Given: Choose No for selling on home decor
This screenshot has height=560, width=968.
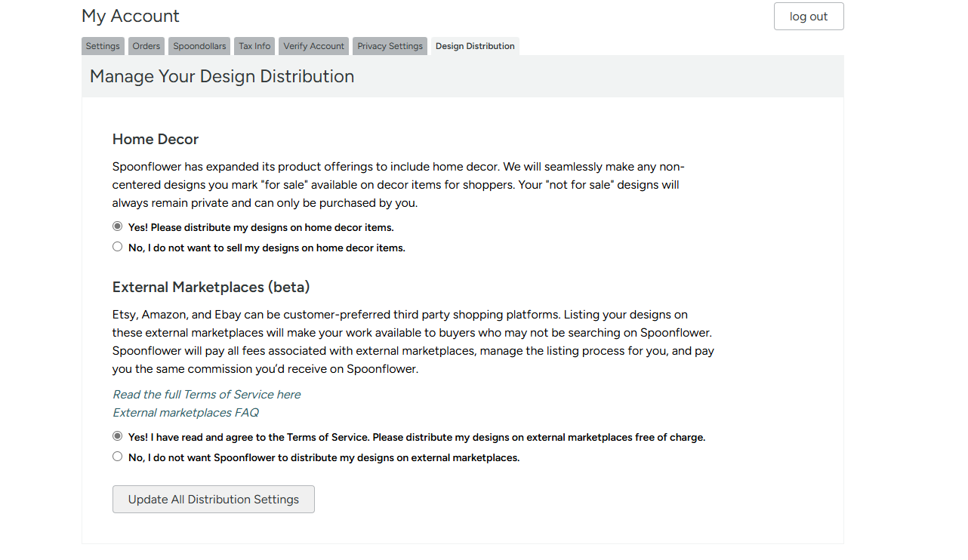Looking at the screenshot, I should pos(117,247).
